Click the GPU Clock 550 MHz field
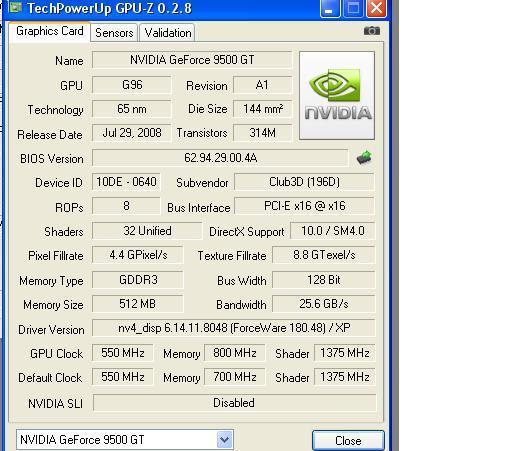This screenshot has height=451, width=512. [123, 353]
